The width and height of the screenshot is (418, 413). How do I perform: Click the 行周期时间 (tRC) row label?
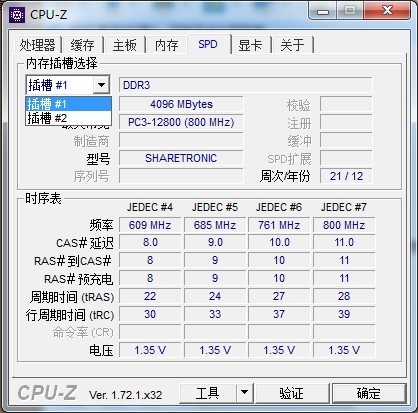click(x=70, y=315)
